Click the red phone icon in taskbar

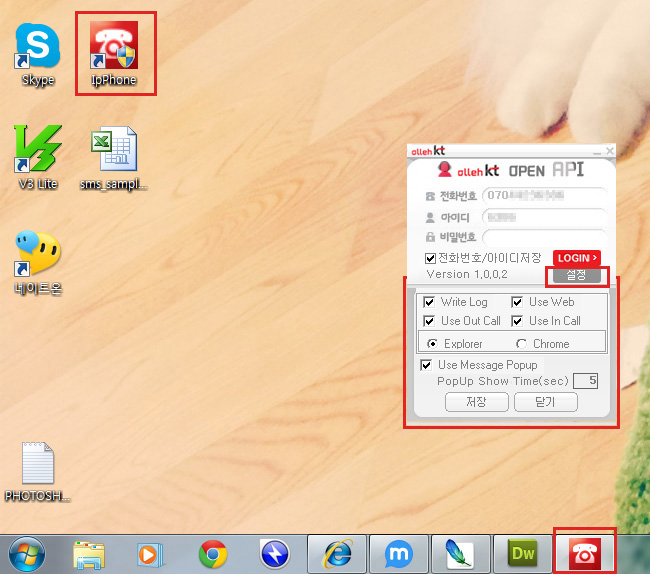coord(584,553)
